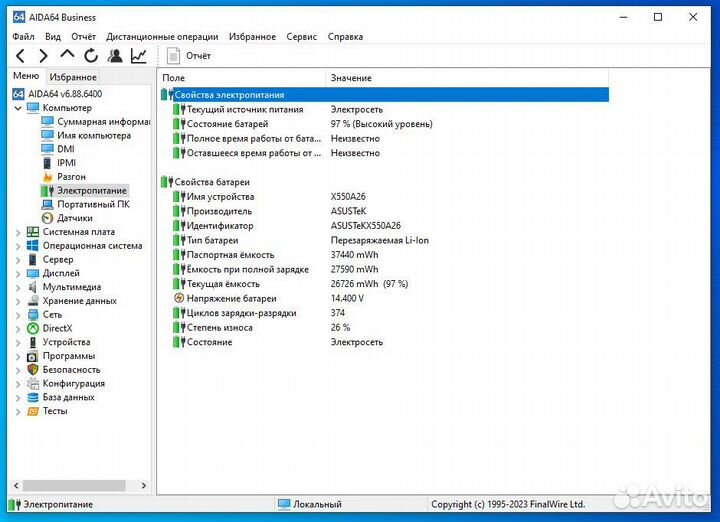Expand the Тесты tree node
The height and width of the screenshot is (522, 720).
pyautogui.click(x=18, y=411)
